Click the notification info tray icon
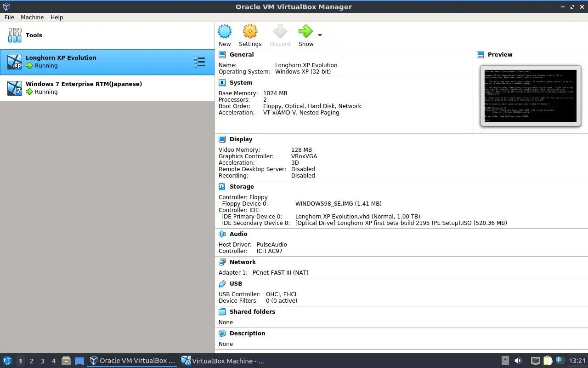This screenshot has width=588, height=368. [x=559, y=360]
